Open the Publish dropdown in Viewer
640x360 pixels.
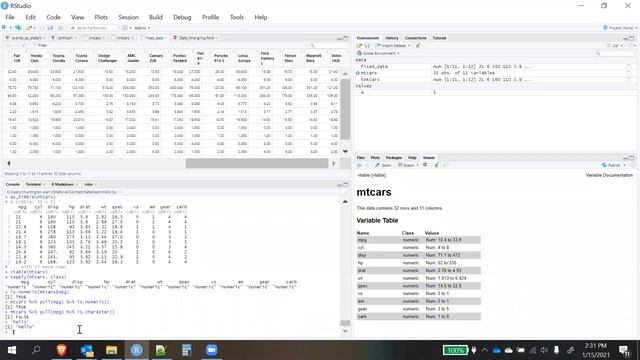pyautogui.click(x=614, y=165)
